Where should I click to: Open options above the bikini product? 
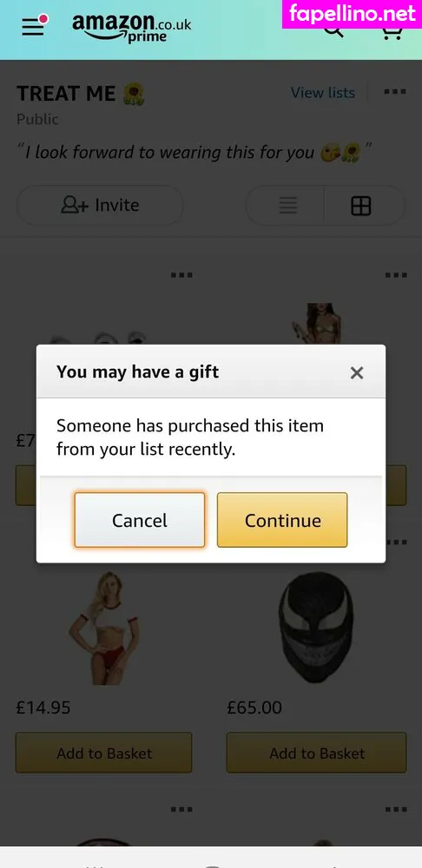pos(395,274)
